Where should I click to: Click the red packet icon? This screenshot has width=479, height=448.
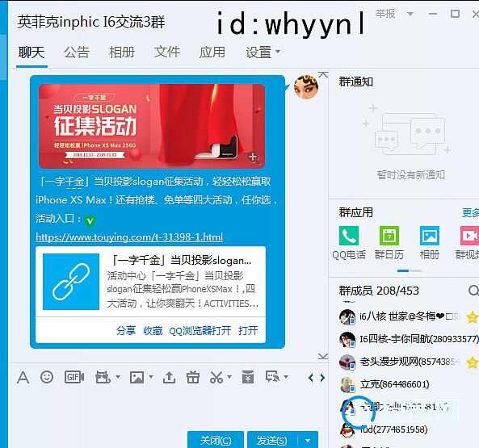(x=248, y=377)
